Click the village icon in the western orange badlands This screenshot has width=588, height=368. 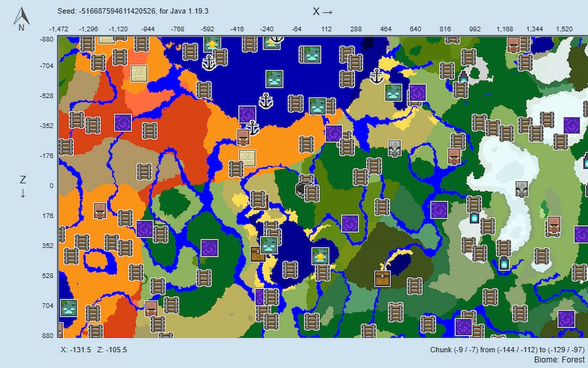[100, 211]
